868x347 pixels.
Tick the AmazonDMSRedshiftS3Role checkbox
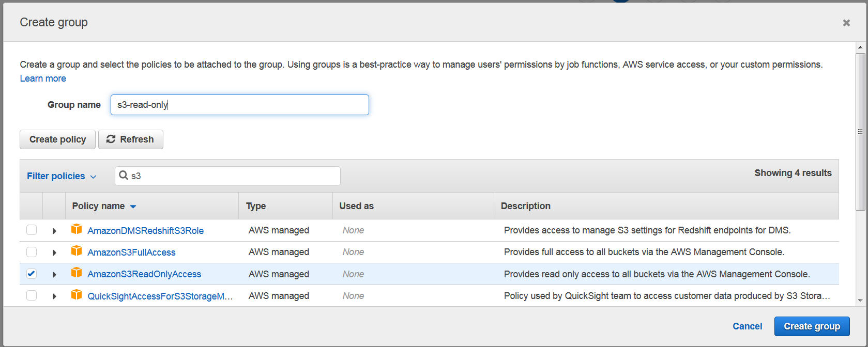[32, 230]
